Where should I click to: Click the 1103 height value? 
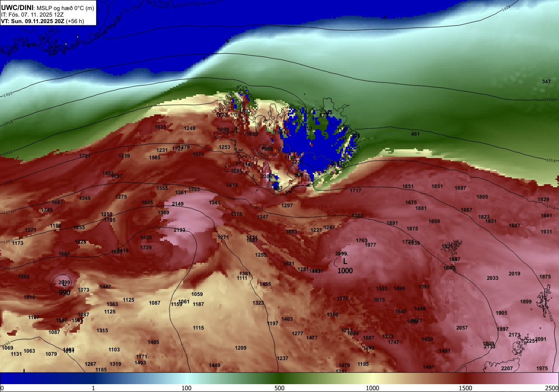pos(114,350)
